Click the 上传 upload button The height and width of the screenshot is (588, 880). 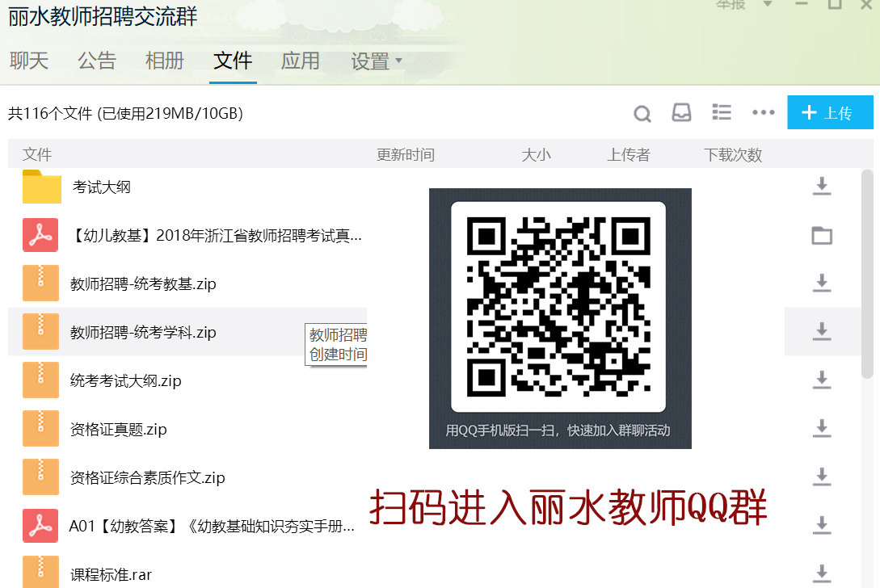830,113
